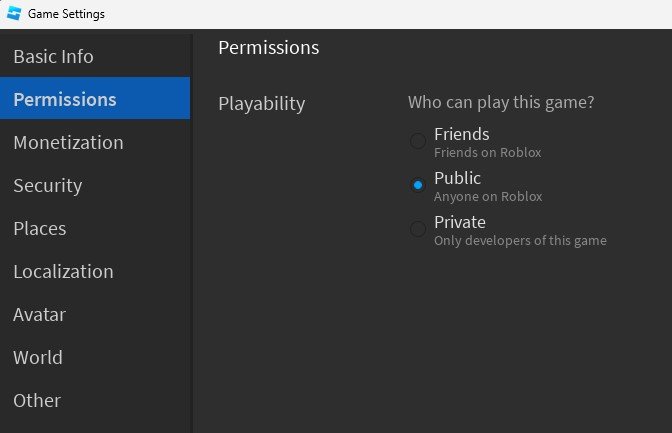672x433 pixels.
Task: Go to the Places tab
Action: tap(40, 229)
